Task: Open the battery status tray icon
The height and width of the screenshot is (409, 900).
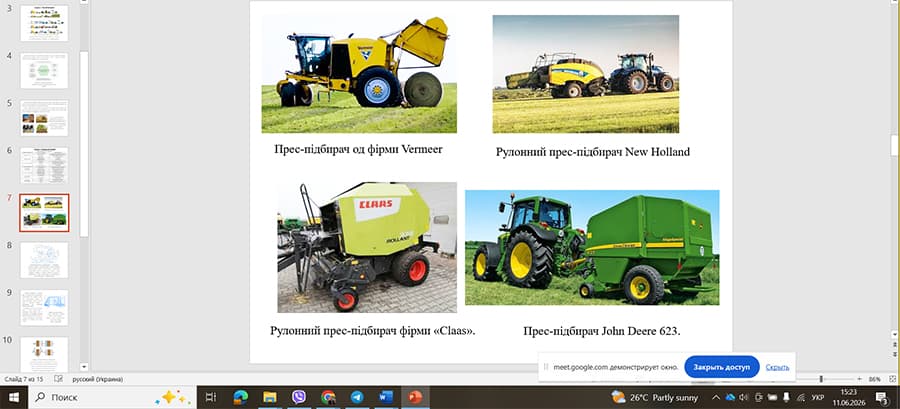Action: [x=772, y=397]
